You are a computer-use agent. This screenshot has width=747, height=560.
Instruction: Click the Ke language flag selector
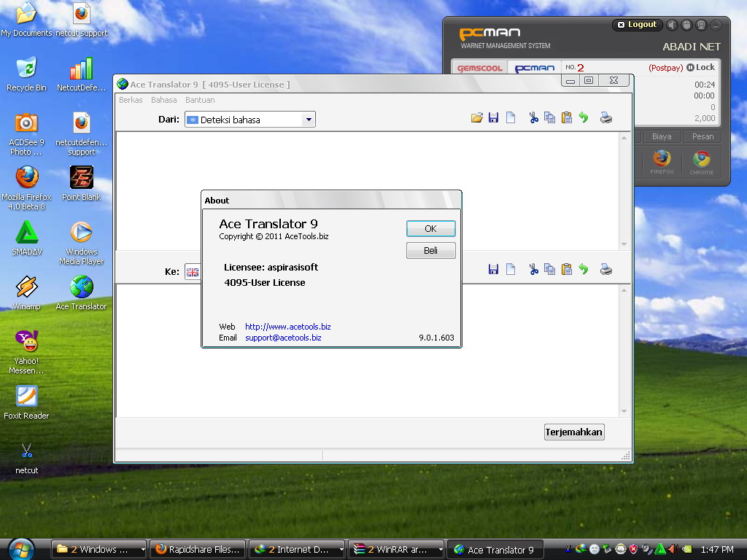pyautogui.click(x=193, y=272)
